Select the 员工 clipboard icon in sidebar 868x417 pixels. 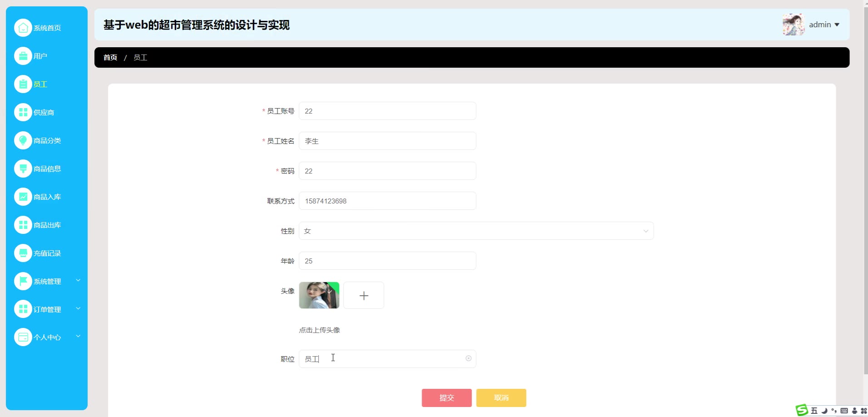click(23, 84)
